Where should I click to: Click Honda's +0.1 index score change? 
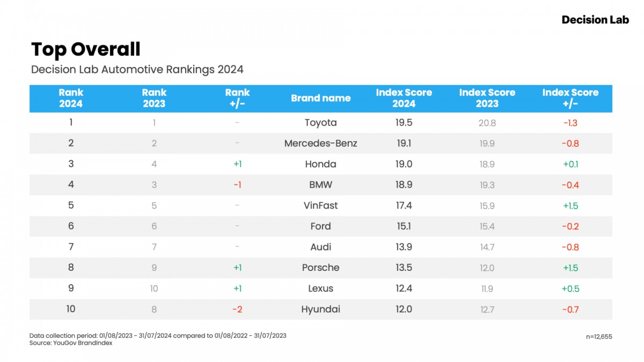[570, 164]
